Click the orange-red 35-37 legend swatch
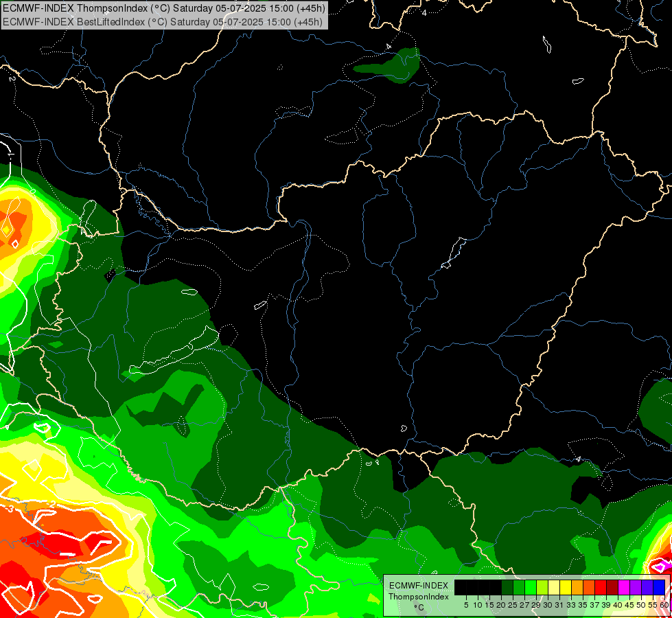 click(x=589, y=588)
